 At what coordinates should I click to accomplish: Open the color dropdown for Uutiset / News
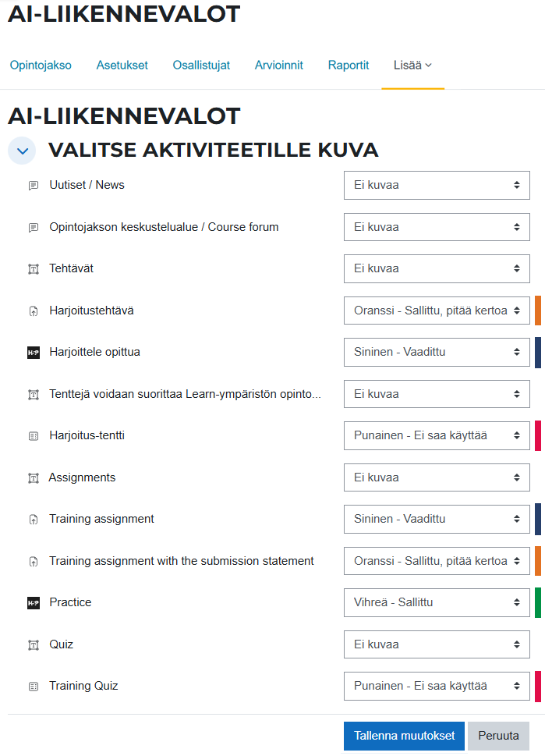(436, 185)
